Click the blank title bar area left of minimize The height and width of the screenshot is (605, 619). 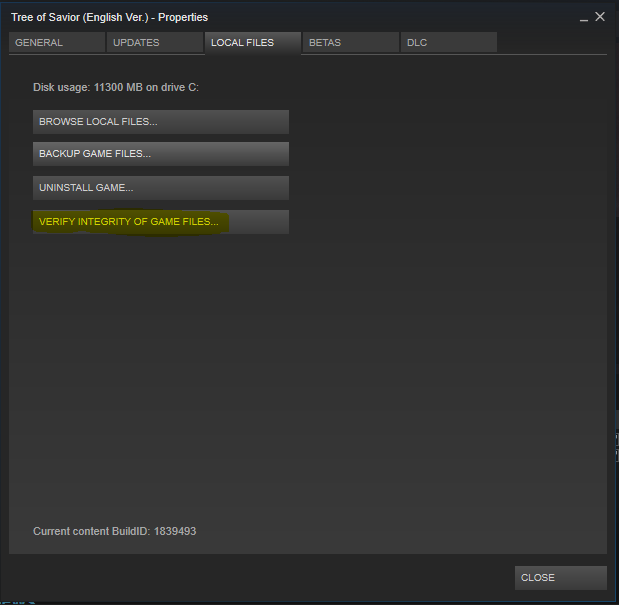(400, 18)
